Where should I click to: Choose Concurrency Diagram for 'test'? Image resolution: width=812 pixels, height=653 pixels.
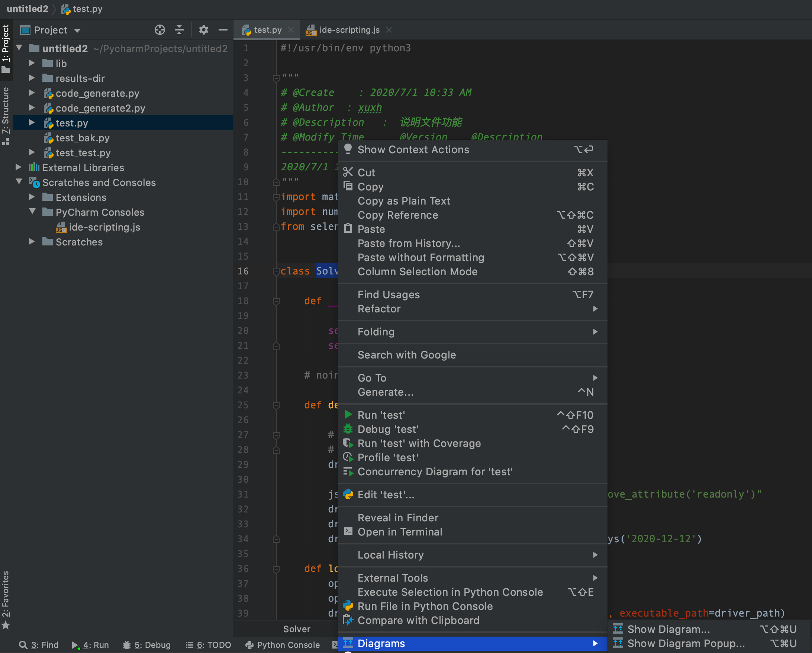pos(472,472)
